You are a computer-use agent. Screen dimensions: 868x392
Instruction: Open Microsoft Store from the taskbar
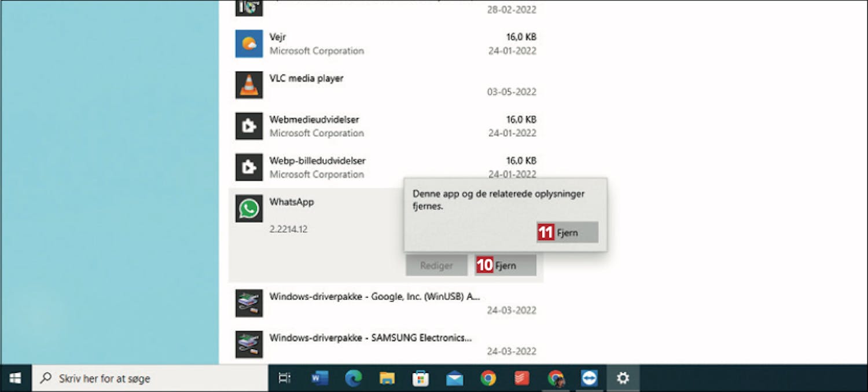tap(421, 378)
